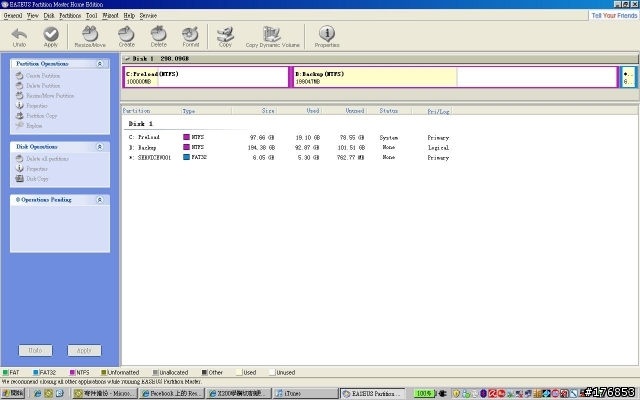Click the Unformatted legend color swatch
The width and height of the screenshot is (640, 400).
pyautogui.click(x=104, y=372)
